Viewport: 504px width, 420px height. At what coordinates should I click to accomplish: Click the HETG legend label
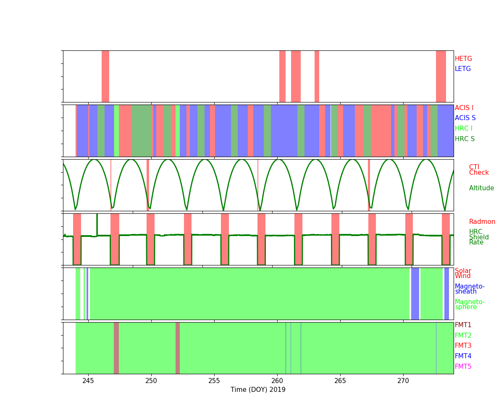point(463,59)
